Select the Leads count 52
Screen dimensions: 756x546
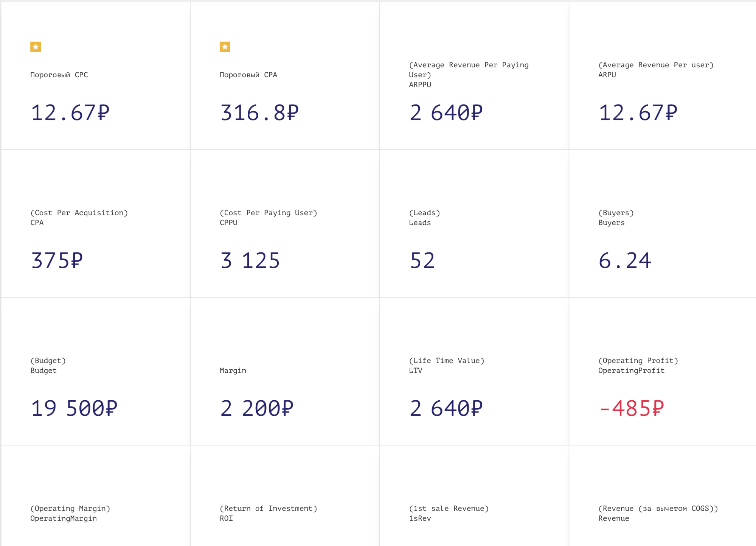[422, 260]
